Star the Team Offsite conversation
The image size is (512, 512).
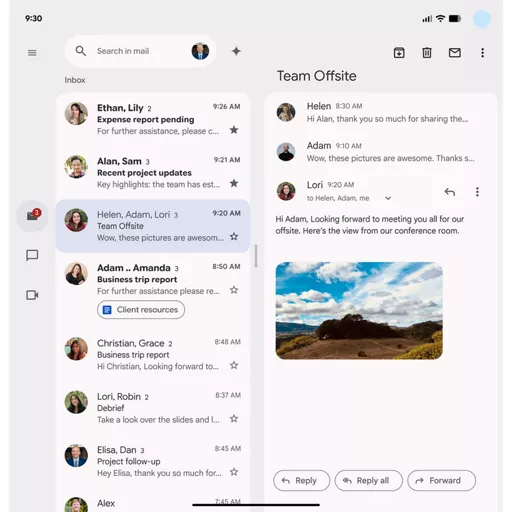click(x=234, y=237)
